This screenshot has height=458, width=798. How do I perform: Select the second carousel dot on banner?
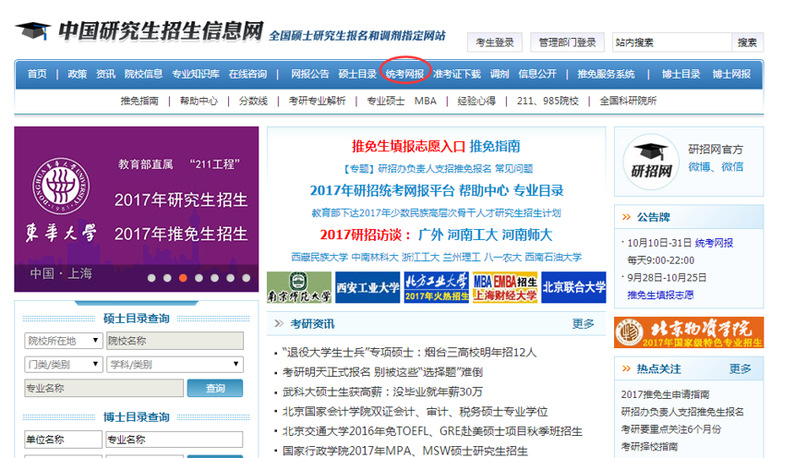[x=167, y=278]
